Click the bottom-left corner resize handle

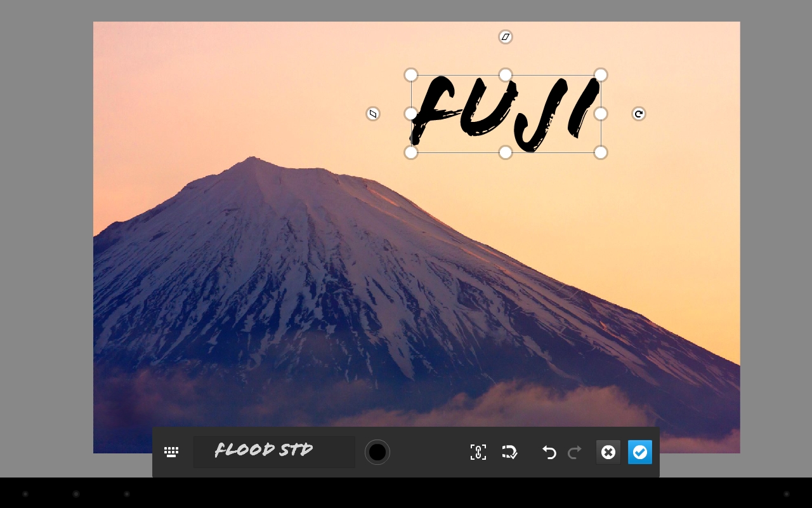tap(411, 152)
